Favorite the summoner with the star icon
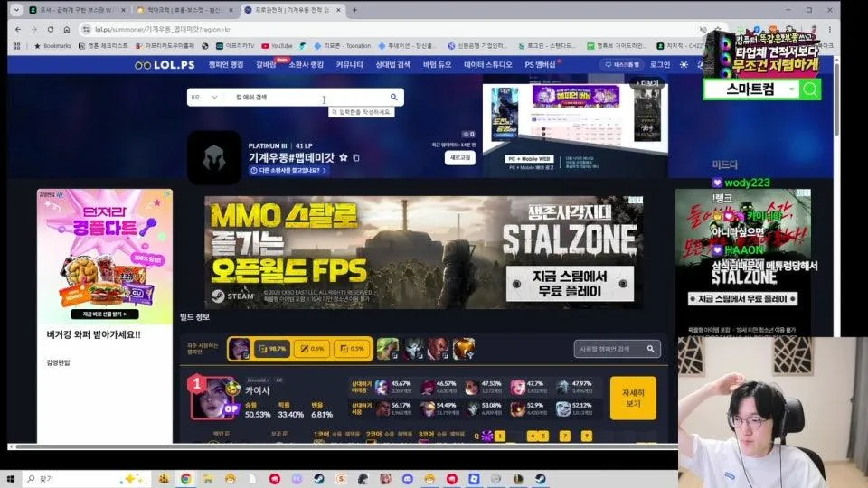Screen dimensions: 868x488 pos(344,157)
